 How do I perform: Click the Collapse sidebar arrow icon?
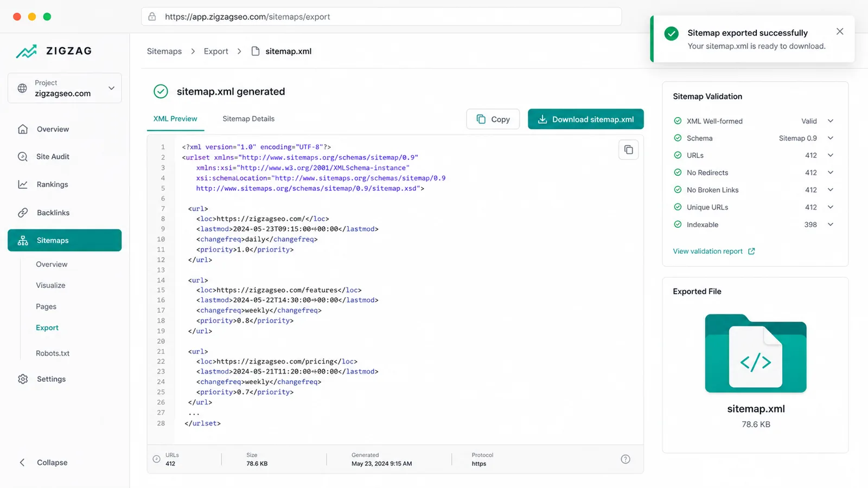(22, 463)
